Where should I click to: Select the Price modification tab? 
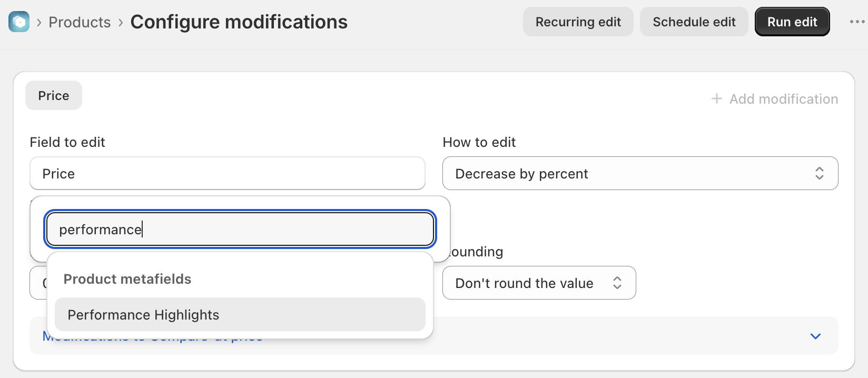tap(54, 95)
